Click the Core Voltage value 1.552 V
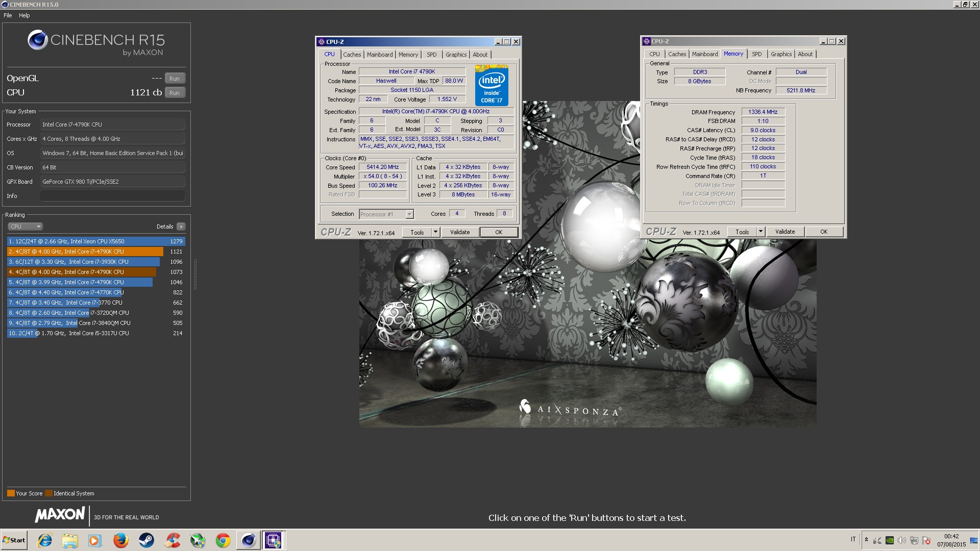Image resolution: width=980 pixels, height=551 pixels. pos(447,99)
